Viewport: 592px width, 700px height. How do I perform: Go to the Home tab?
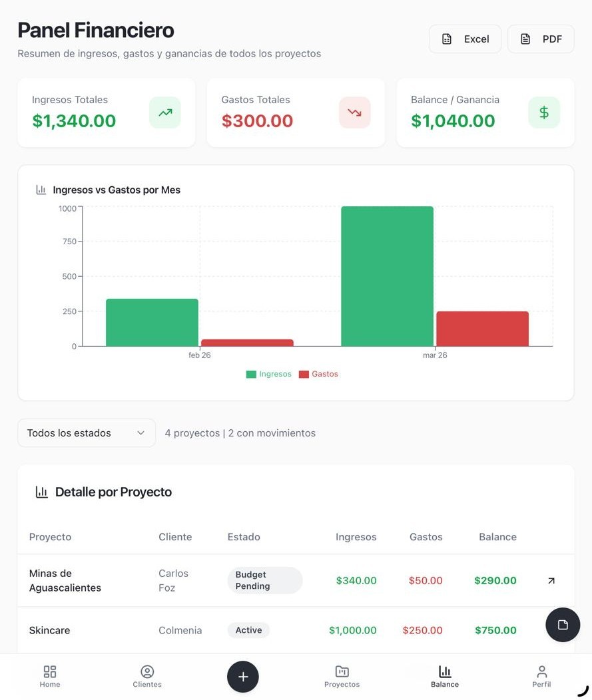[49, 677]
